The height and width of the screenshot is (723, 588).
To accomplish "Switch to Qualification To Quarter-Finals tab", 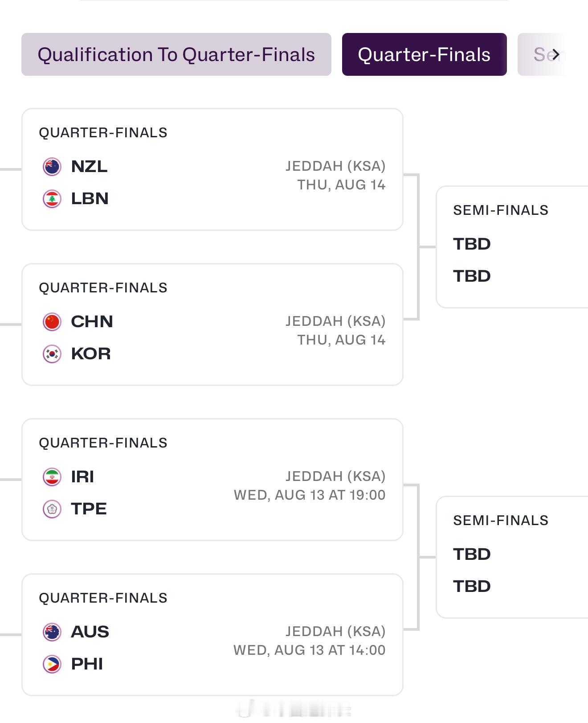I will click(x=176, y=54).
